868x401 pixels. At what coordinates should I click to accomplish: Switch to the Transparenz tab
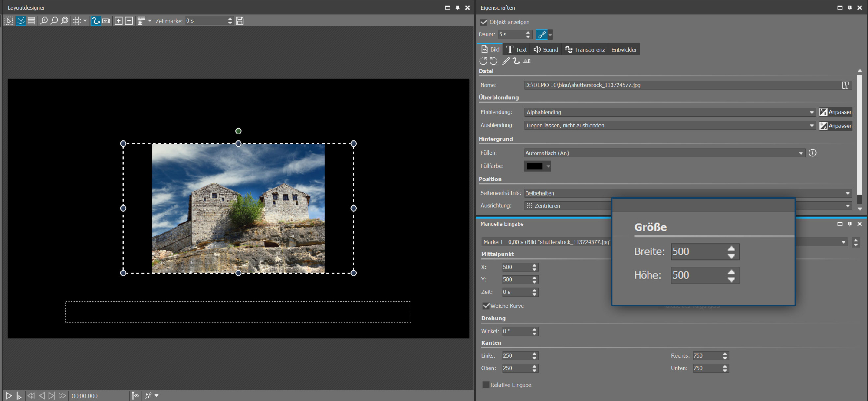click(x=585, y=50)
